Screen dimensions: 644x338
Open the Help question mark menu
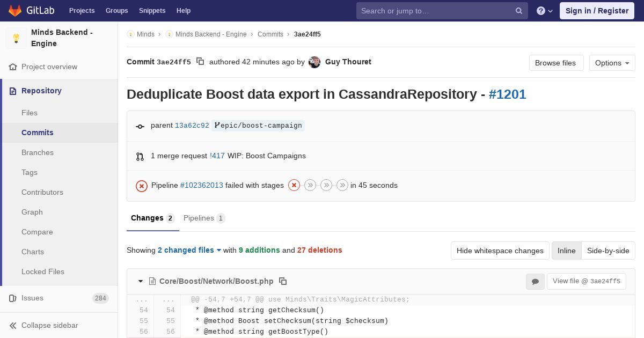[x=544, y=11]
